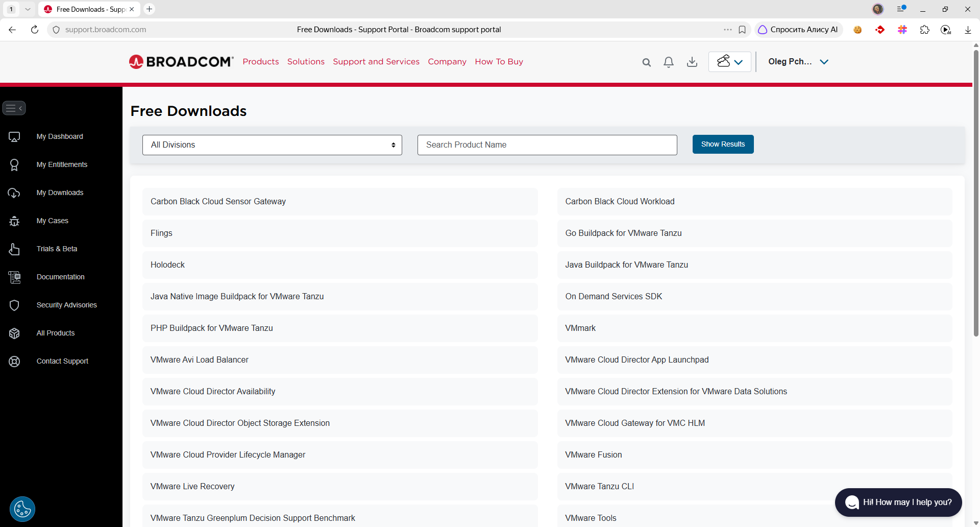Open Go Buildpack for VMware Tanzu
The image size is (980, 527).
pyautogui.click(x=754, y=233)
